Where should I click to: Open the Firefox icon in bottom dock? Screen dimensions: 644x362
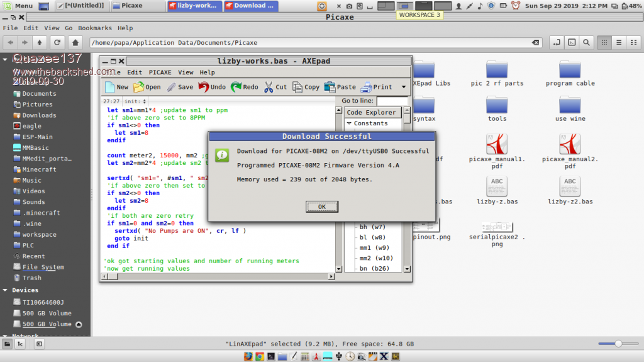(248, 356)
